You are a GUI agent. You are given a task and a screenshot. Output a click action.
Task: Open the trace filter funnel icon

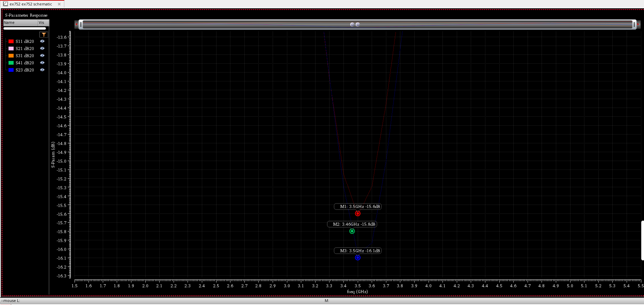(44, 34)
